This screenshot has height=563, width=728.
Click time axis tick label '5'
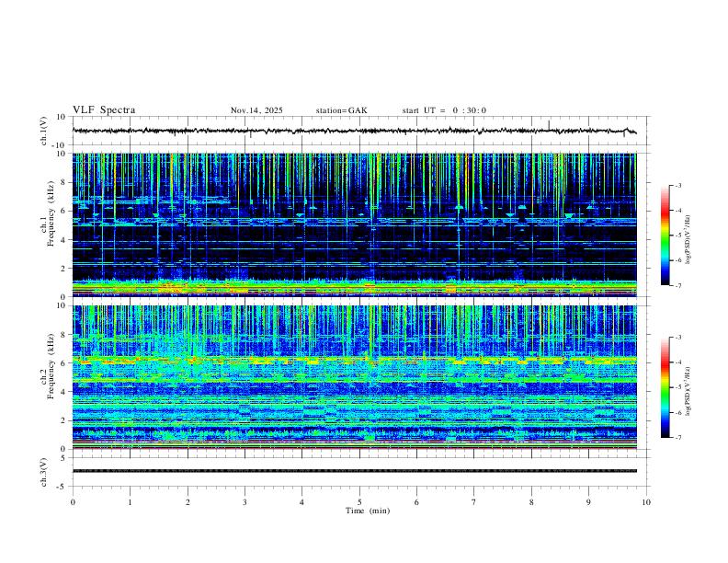[359, 502]
